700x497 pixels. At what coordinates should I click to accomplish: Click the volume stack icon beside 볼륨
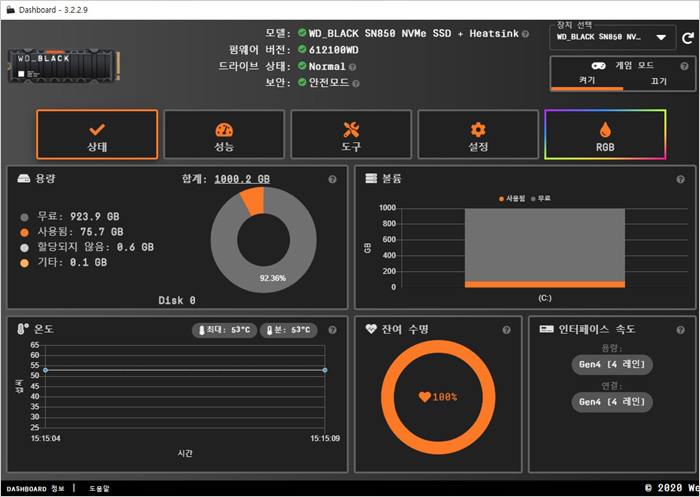371,179
